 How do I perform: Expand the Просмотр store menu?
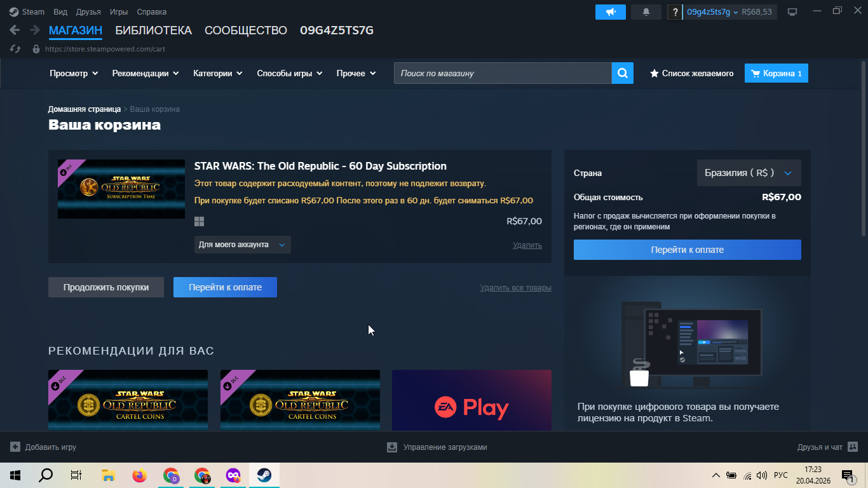pos(74,74)
